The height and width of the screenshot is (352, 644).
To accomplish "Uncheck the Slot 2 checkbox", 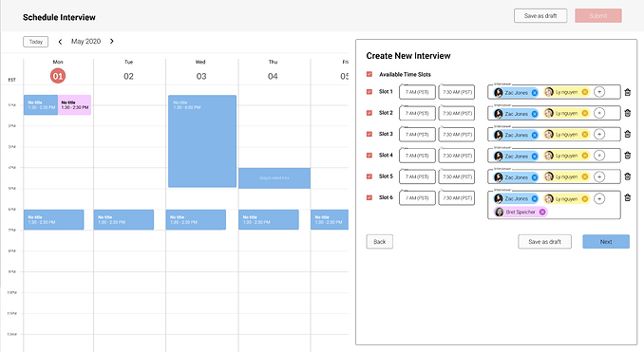I will [x=369, y=113].
